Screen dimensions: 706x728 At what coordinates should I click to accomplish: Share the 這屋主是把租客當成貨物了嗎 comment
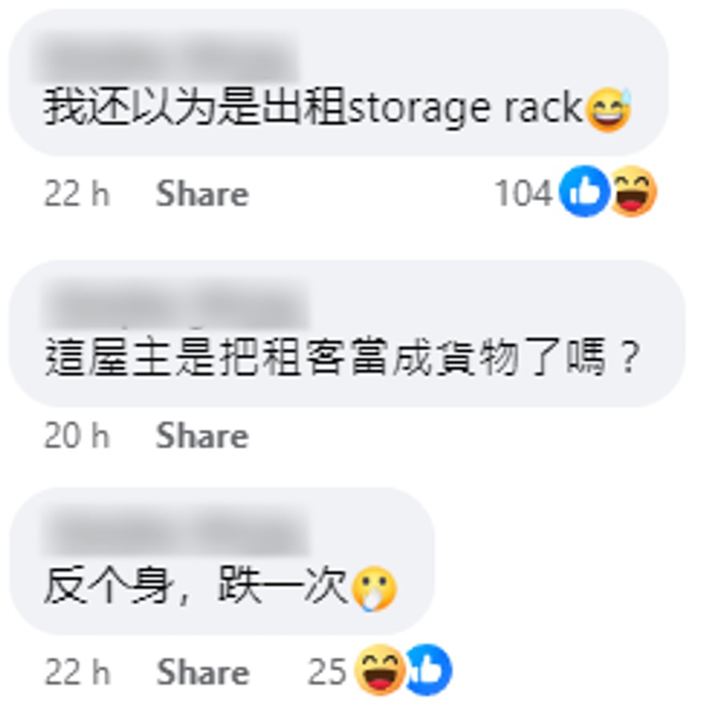pos(202,436)
